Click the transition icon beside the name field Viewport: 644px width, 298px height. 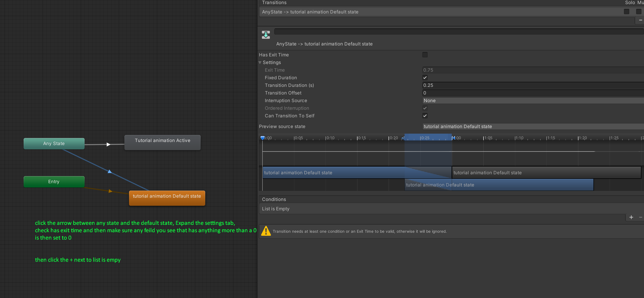point(266,35)
